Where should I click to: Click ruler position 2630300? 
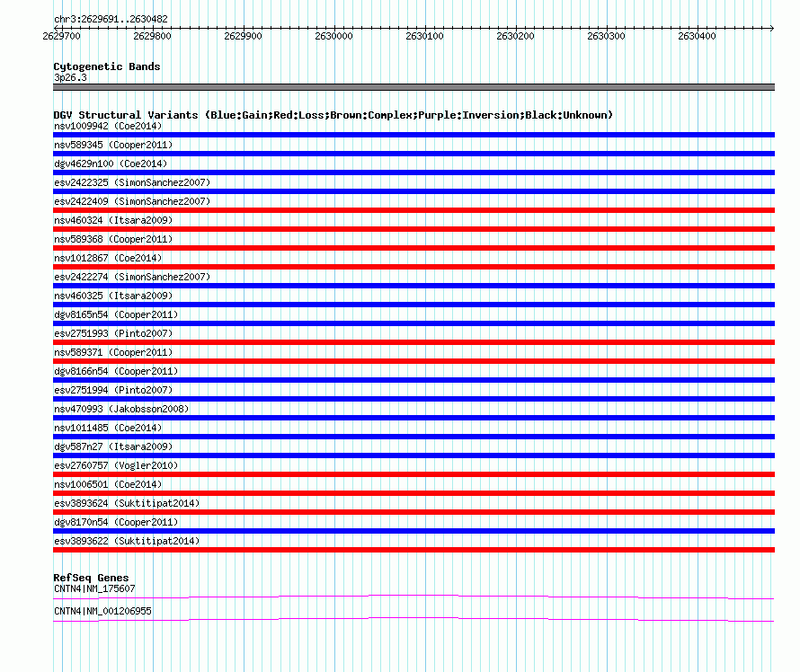606,36
